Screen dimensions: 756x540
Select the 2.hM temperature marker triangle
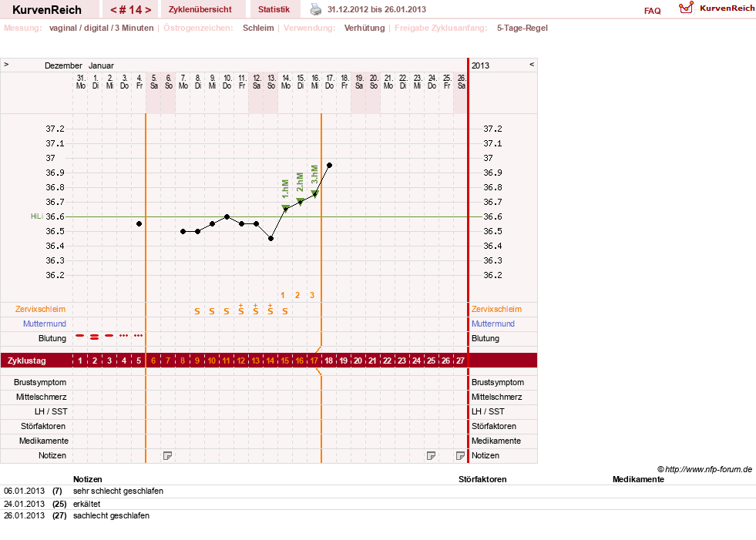pos(300,201)
